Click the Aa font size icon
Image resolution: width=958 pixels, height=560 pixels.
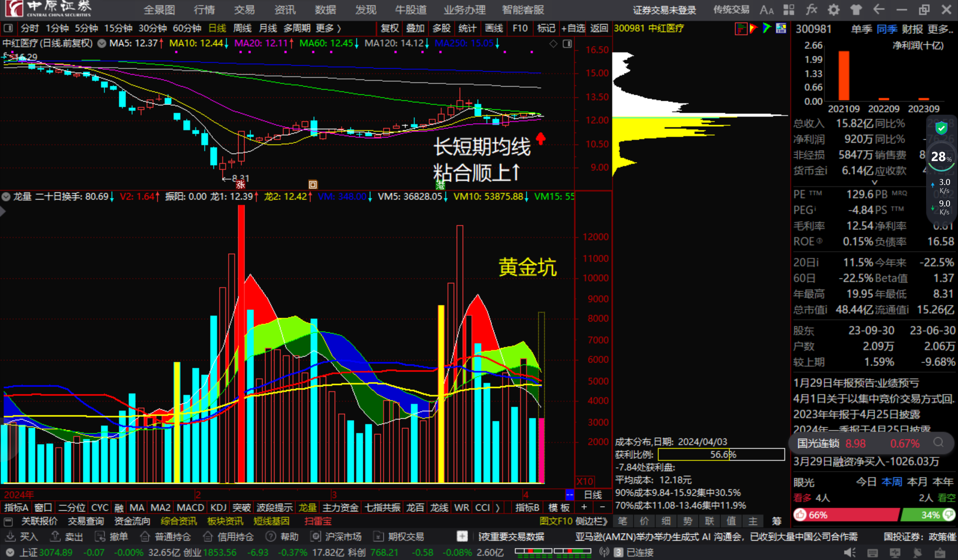pyautogui.click(x=766, y=10)
